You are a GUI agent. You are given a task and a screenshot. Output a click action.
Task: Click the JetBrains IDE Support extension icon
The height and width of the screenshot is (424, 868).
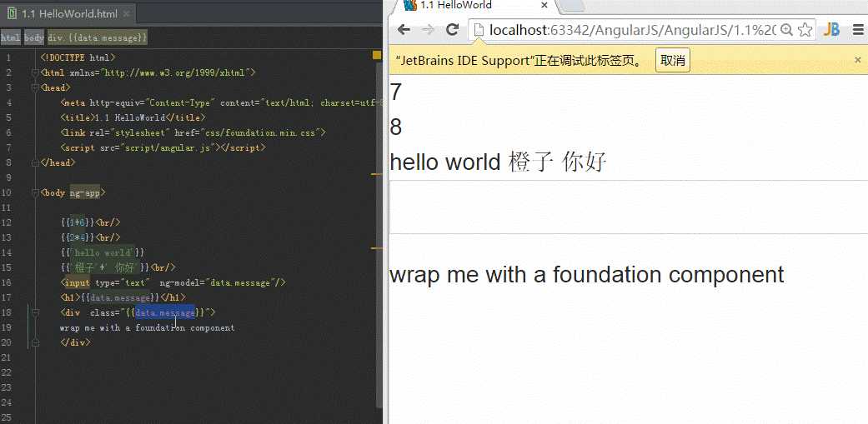pyautogui.click(x=831, y=30)
